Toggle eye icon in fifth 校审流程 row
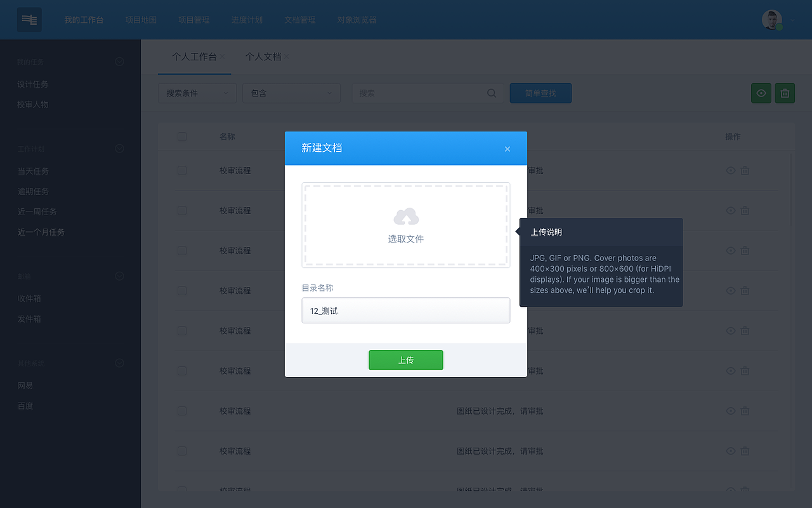Screen dimensions: 812x508 (x=731, y=330)
